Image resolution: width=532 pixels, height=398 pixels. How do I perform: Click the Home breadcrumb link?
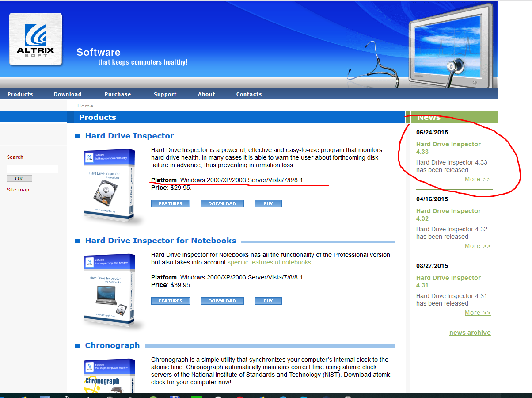pos(85,106)
